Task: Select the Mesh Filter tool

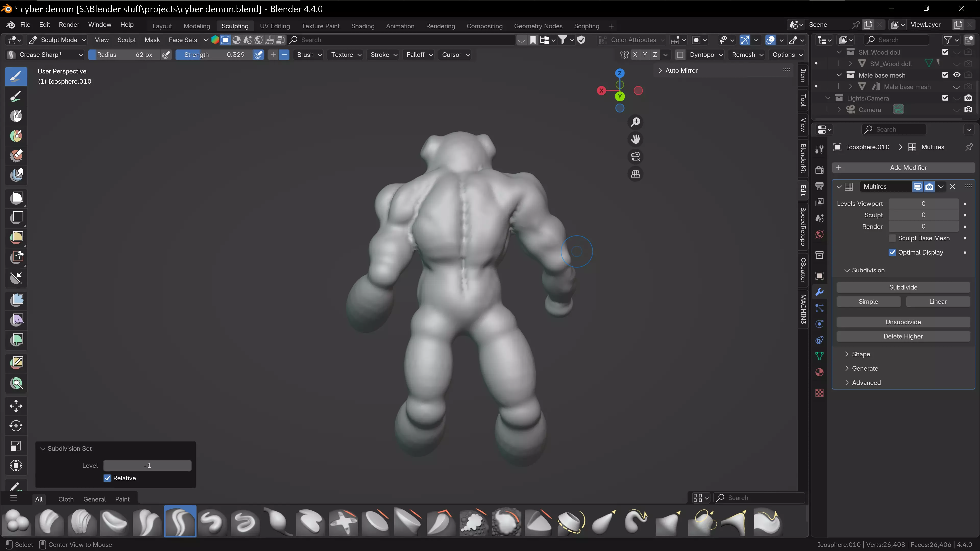Action: point(16,300)
